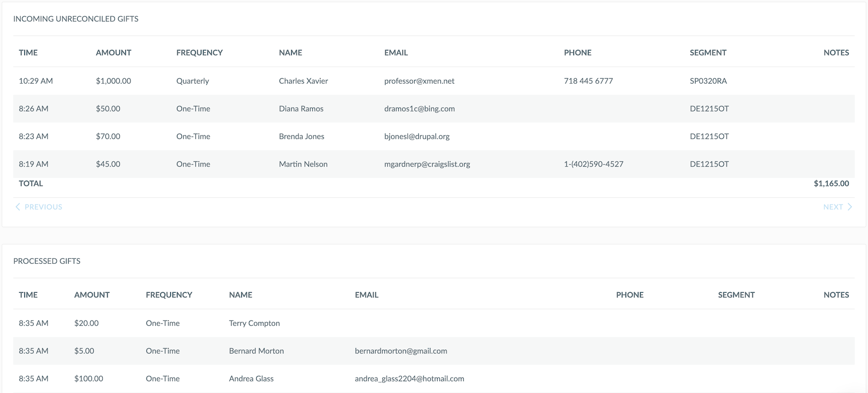Click DE1215OT segment in Brenda Jones row
The image size is (868, 393).
point(709,136)
